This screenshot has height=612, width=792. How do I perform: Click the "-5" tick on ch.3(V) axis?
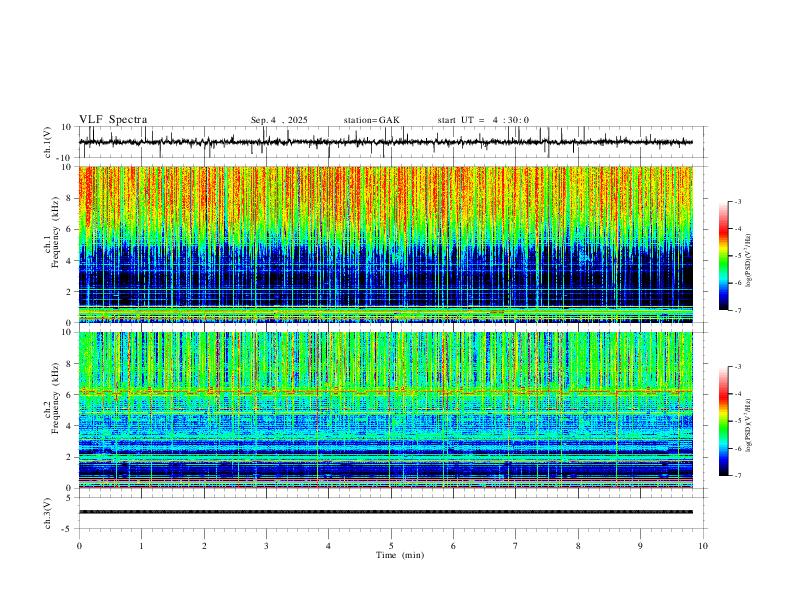point(68,529)
